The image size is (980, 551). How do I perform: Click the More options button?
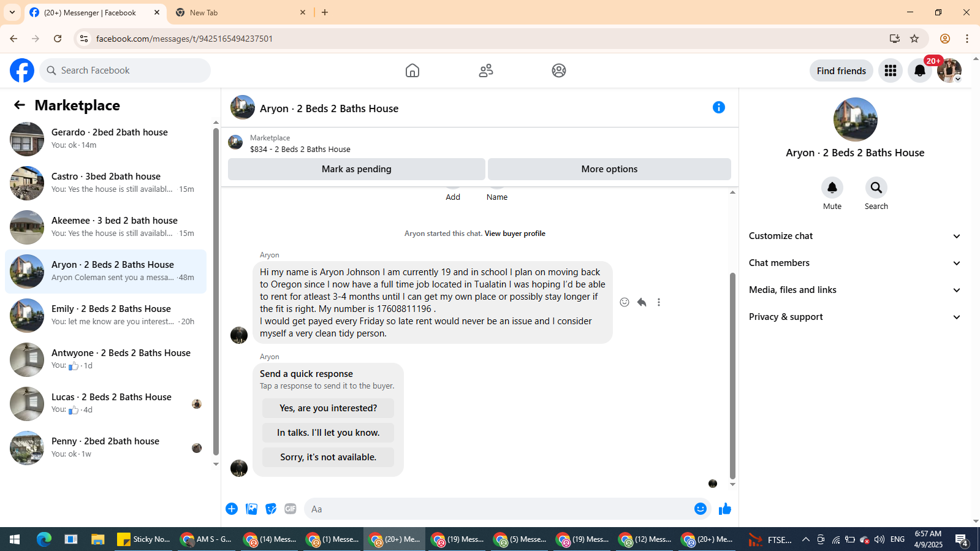pyautogui.click(x=609, y=169)
